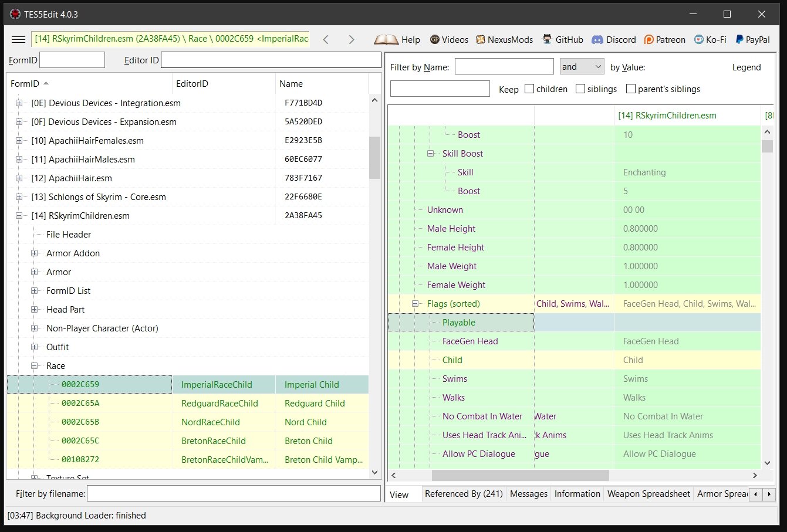
Task: Click the Filter by filename field
Action: click(x=234, y=493)
